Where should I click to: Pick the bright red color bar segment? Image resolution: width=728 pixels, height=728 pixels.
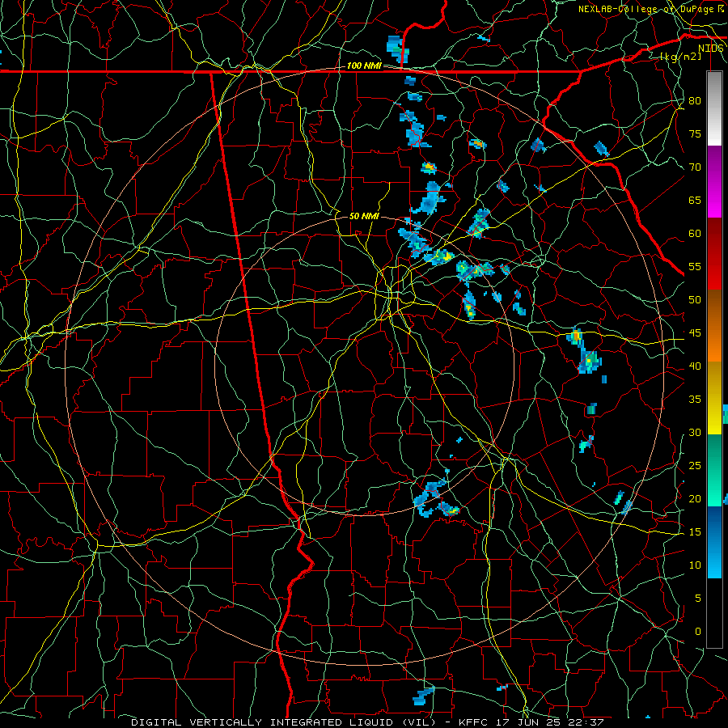714,272
